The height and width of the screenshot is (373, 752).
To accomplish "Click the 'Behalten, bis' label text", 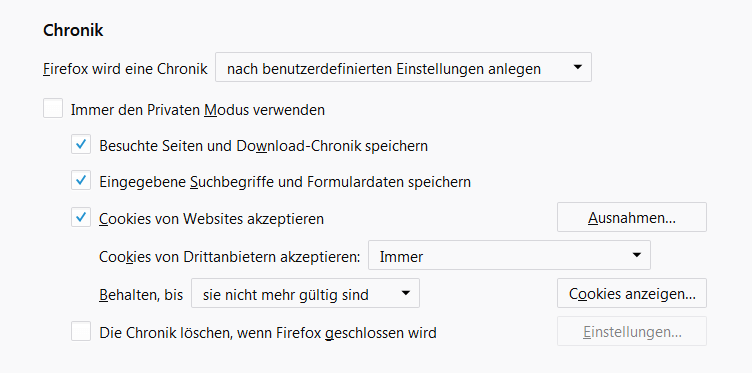I will click(x=141, y=294).
